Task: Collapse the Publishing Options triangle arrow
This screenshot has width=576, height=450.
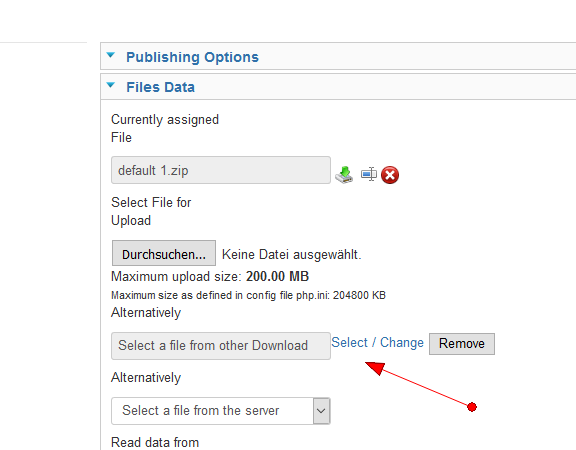Action: point(111,55)
